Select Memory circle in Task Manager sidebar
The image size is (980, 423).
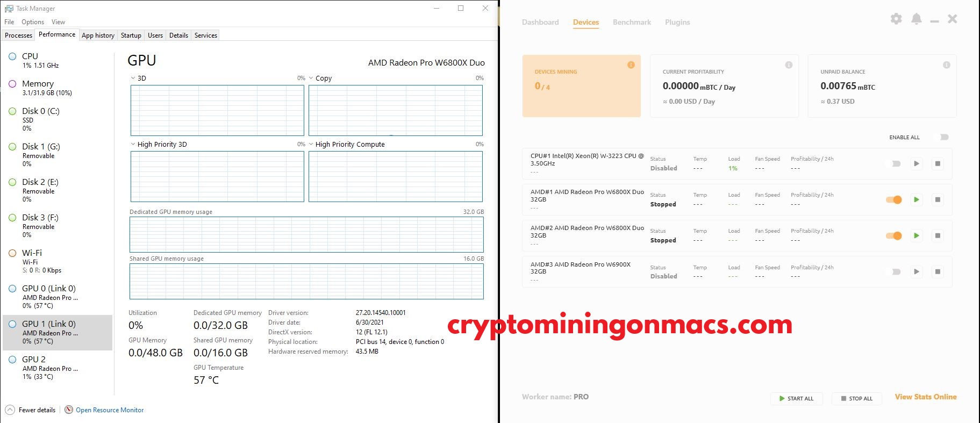point(12,84)
